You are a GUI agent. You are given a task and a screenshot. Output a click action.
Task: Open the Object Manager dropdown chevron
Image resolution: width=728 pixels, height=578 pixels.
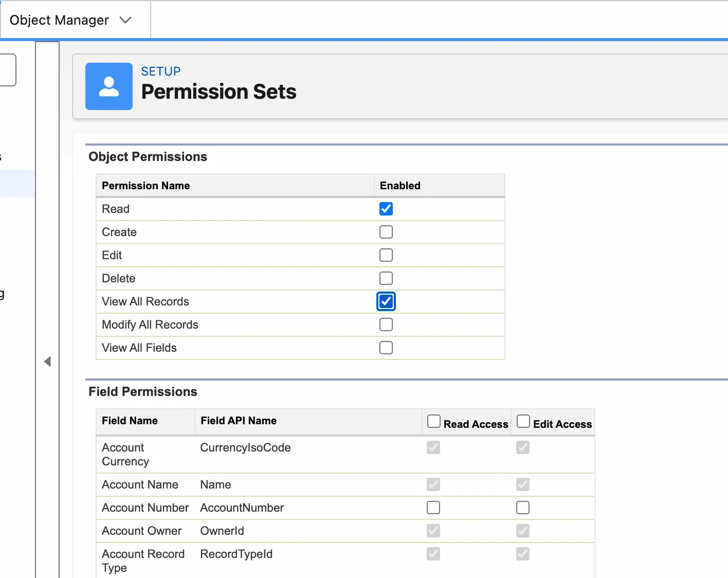125,20
